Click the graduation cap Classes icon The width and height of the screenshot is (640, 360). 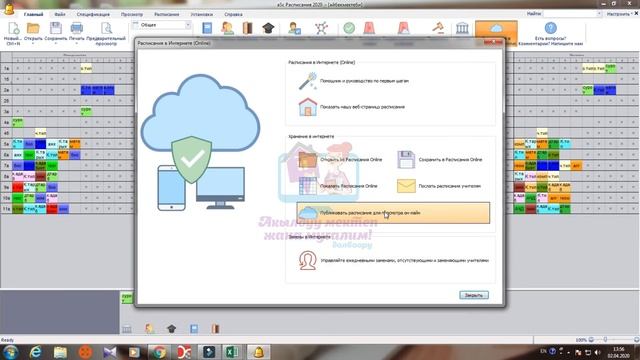[x=268, y=28]
